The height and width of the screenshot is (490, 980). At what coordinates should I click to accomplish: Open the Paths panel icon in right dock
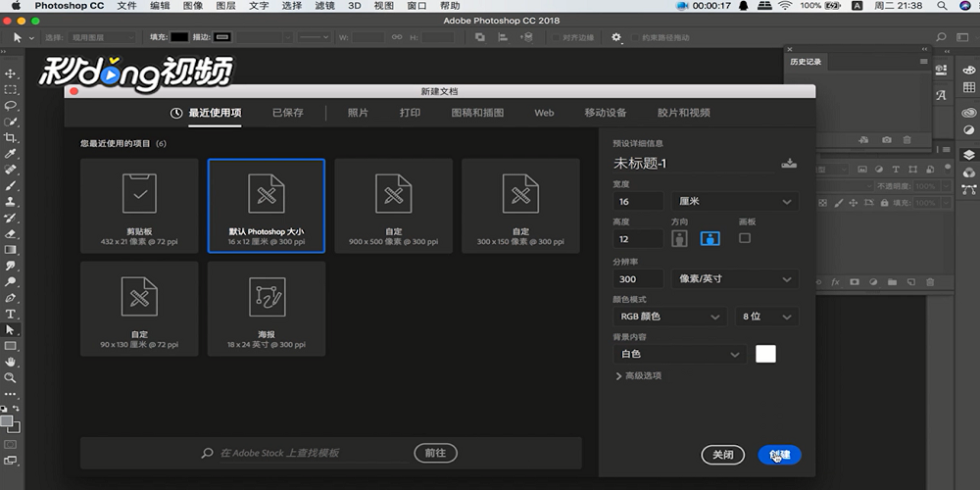[x=969, y=188]
